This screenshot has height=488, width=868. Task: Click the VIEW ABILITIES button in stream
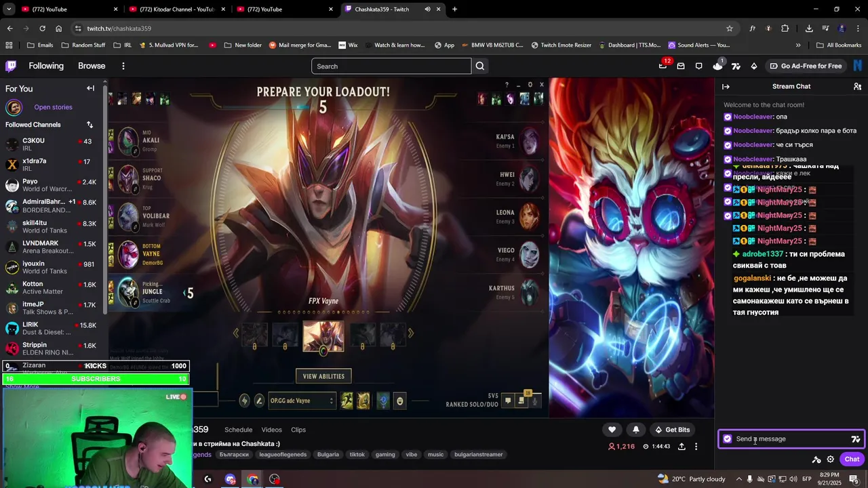[323, 376]
